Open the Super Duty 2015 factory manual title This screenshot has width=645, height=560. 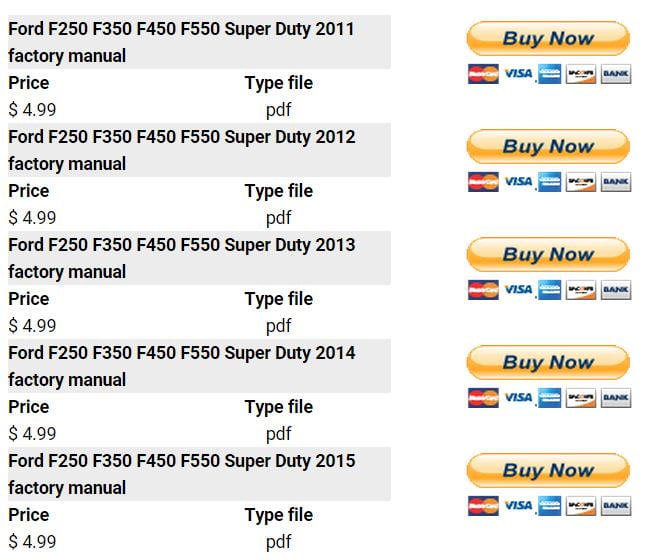[181, 474]
